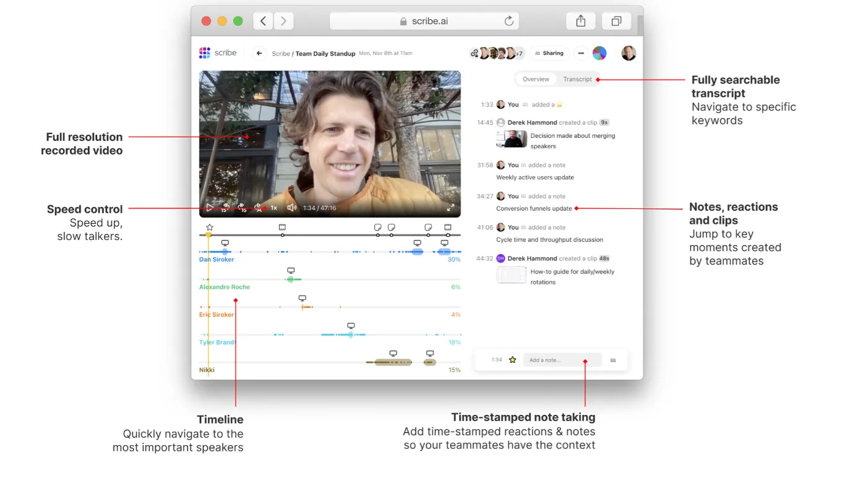Click the yellow playhead on the timeline scrubber
This screenshot has height=486, width=868.
pyautogui.click(x=208, y=235)
